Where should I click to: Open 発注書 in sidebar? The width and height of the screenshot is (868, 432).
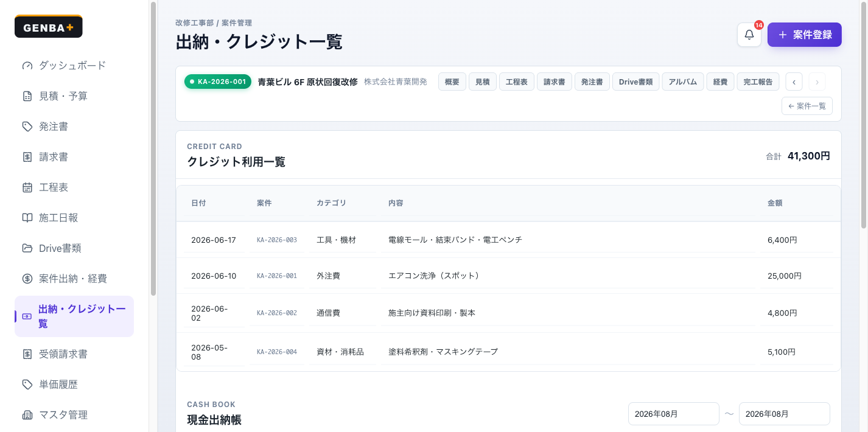coord(74,127)
